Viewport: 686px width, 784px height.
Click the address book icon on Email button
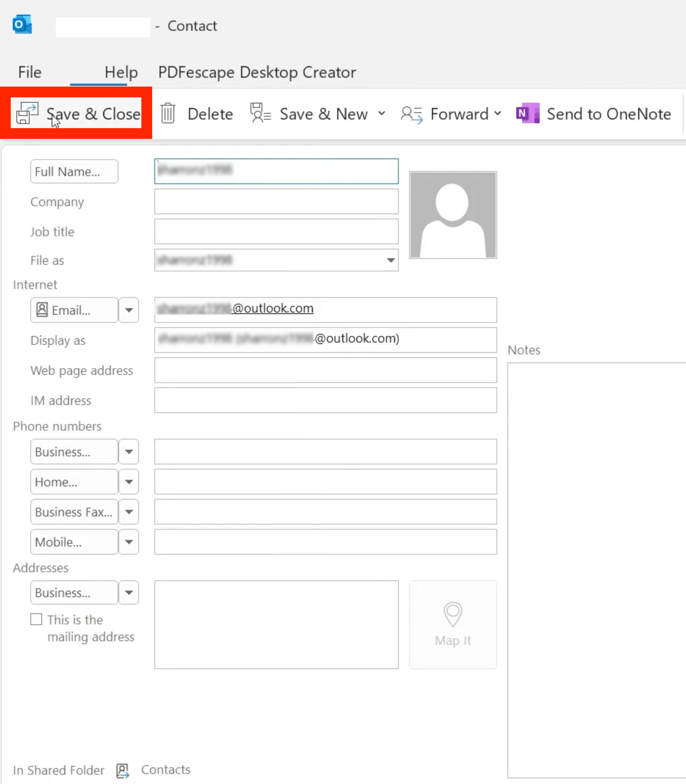tap(42, 310)
